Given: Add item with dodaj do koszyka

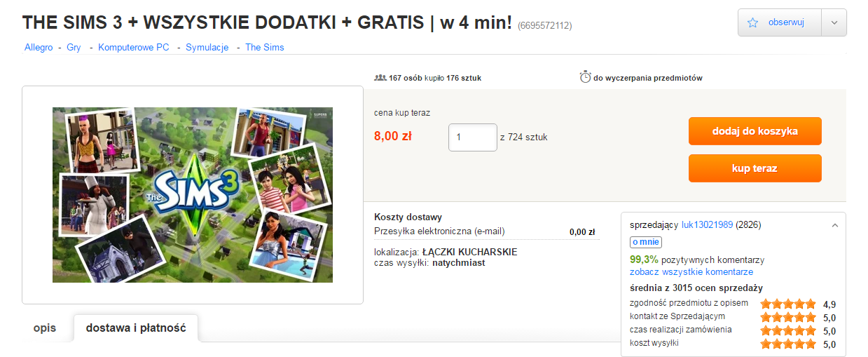Looking at the screenshot, I should [x=755, y=131].
